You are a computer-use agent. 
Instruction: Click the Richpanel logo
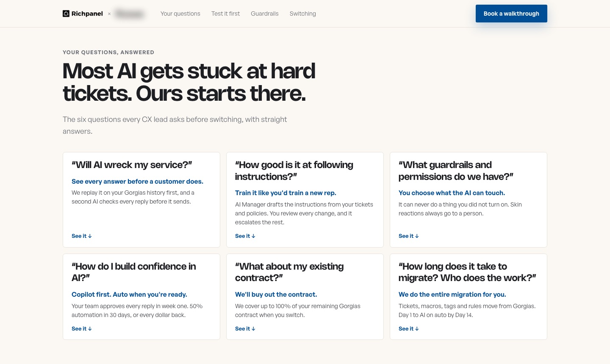(83, 14)
